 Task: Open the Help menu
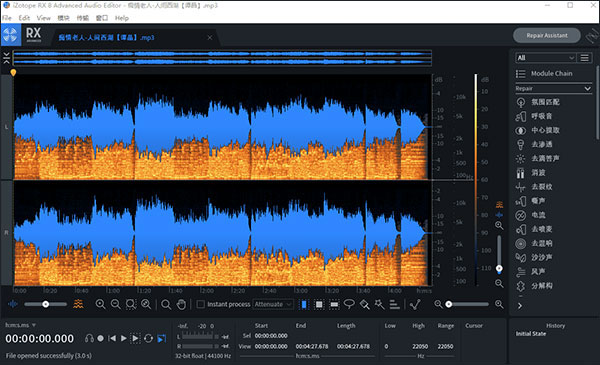tap(122, 18)
